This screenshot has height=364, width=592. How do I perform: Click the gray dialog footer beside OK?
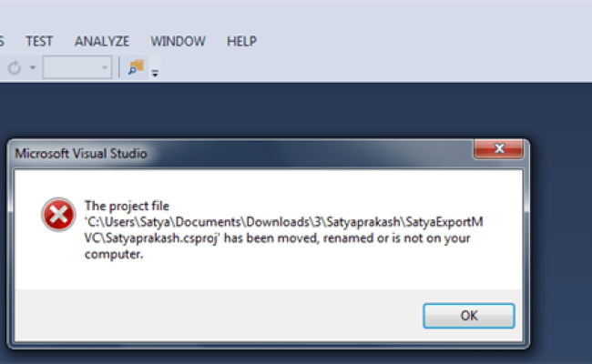[219, 316]
